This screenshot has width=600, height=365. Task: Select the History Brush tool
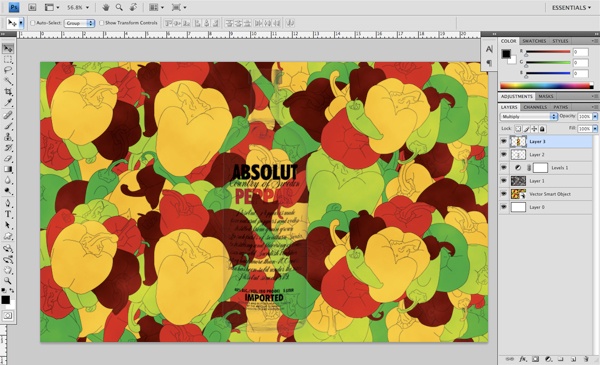pos(8,147)
